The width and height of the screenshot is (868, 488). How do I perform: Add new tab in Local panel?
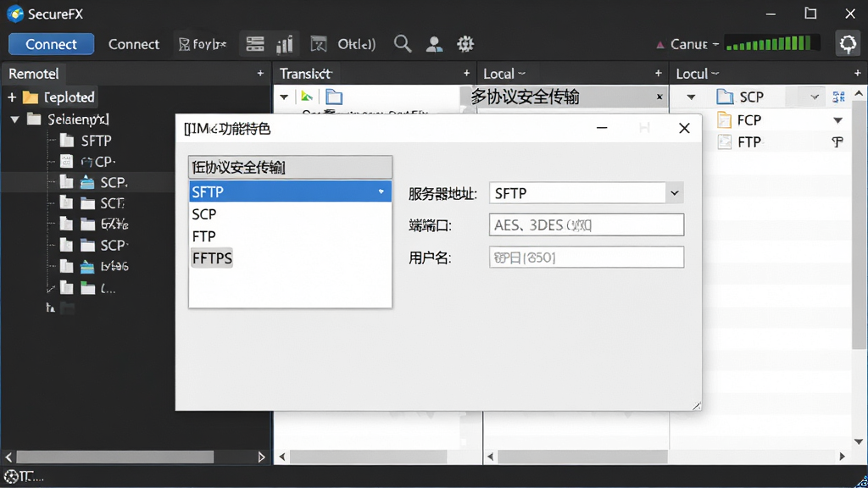658,73
